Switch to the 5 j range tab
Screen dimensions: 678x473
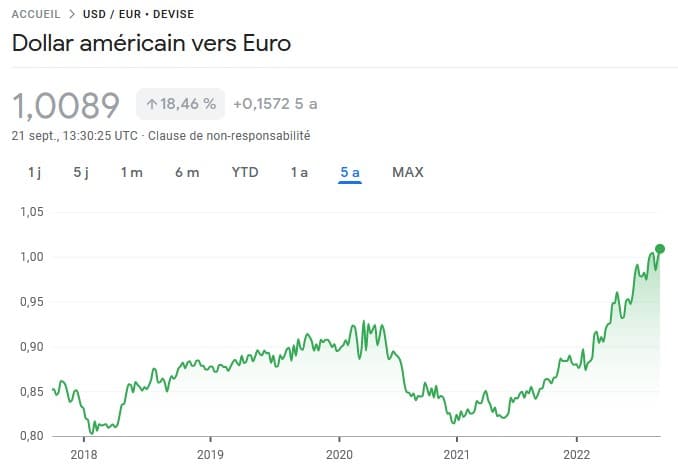(81, 173)
